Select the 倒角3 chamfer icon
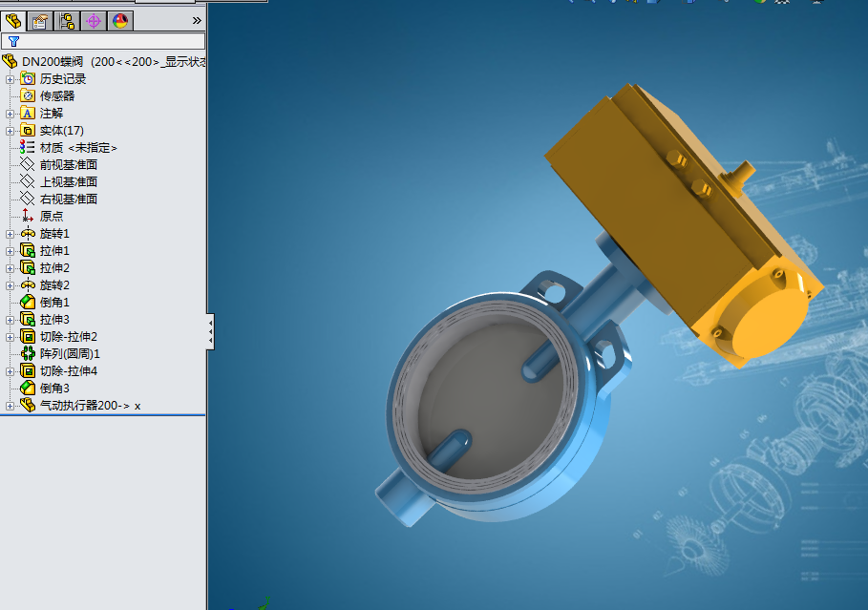Image resolution: width=868 pixels, height=610 pixels. tap(28, 388)
